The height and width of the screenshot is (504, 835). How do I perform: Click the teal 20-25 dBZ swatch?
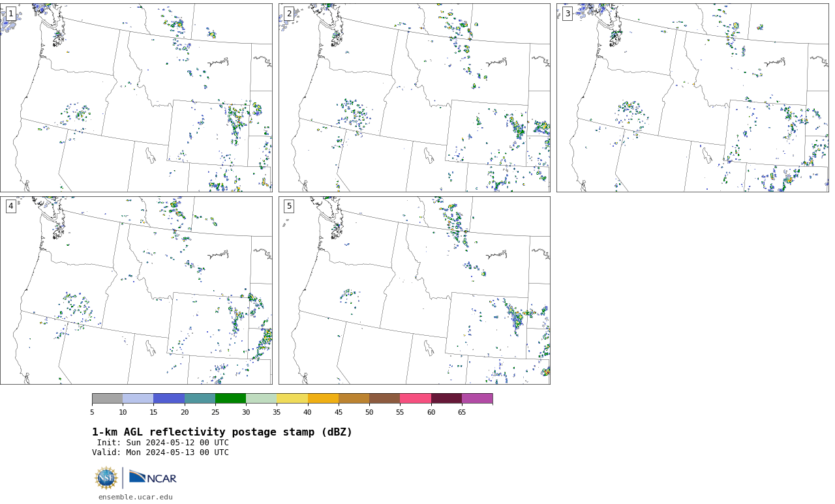point(200,398)
